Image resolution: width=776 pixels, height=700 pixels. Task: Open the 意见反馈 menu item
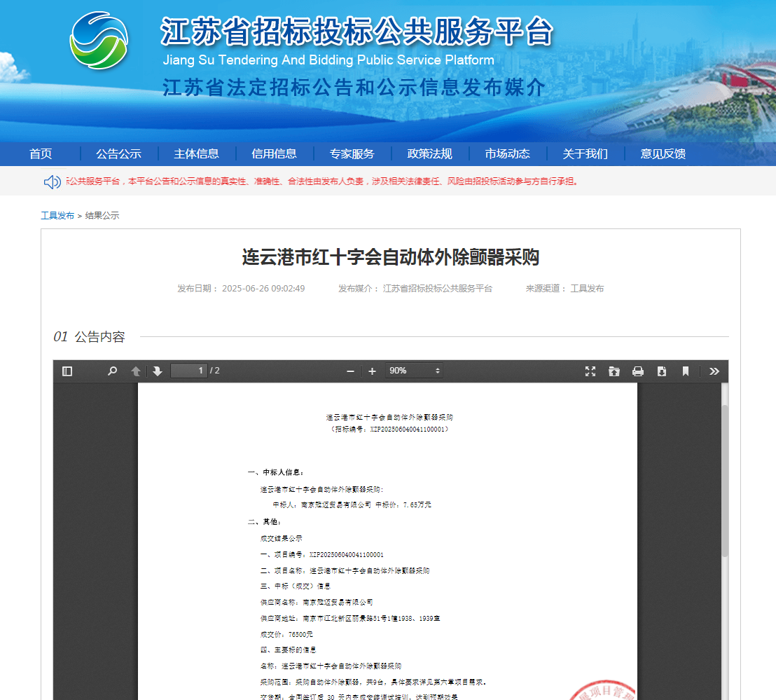663,154
